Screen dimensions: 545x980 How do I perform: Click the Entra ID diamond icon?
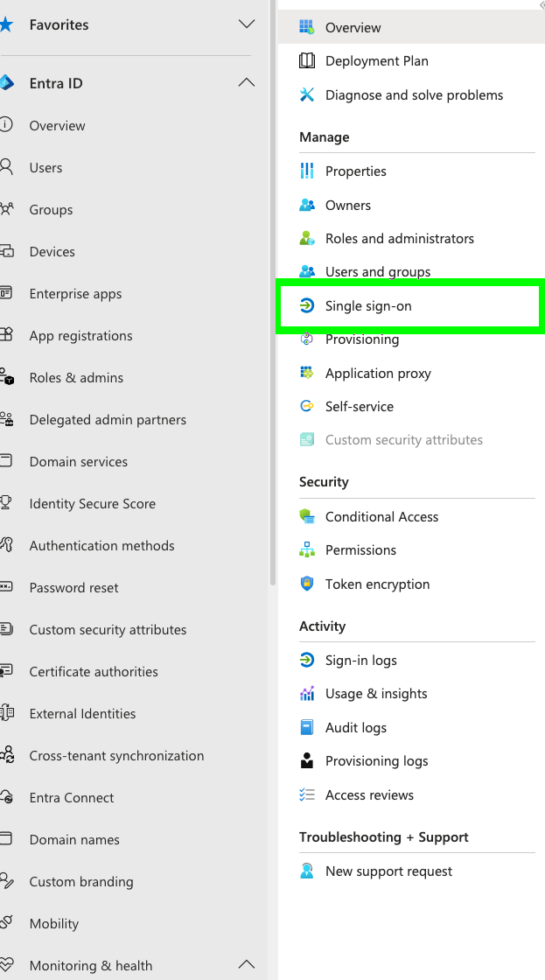(6, 82)
